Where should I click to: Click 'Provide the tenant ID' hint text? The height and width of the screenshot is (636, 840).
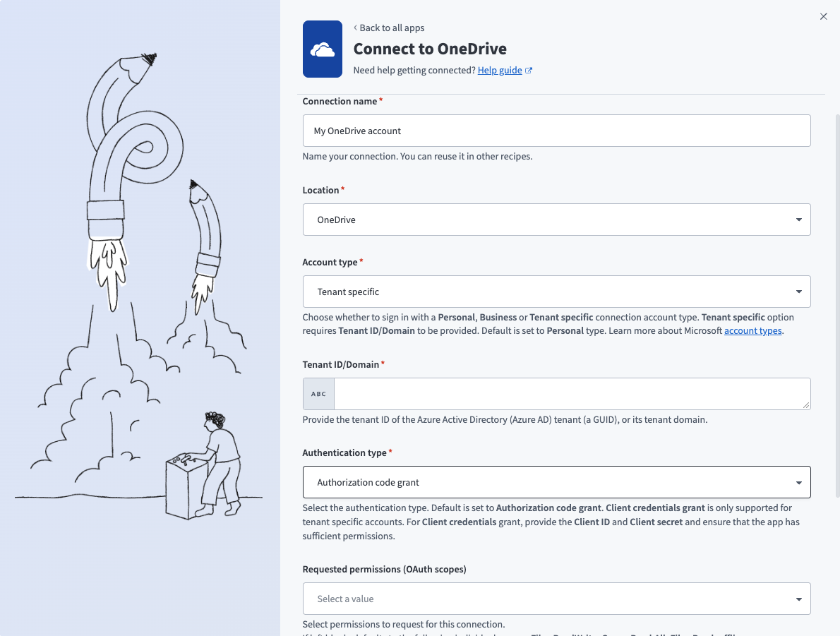click(x=505, y=419)
